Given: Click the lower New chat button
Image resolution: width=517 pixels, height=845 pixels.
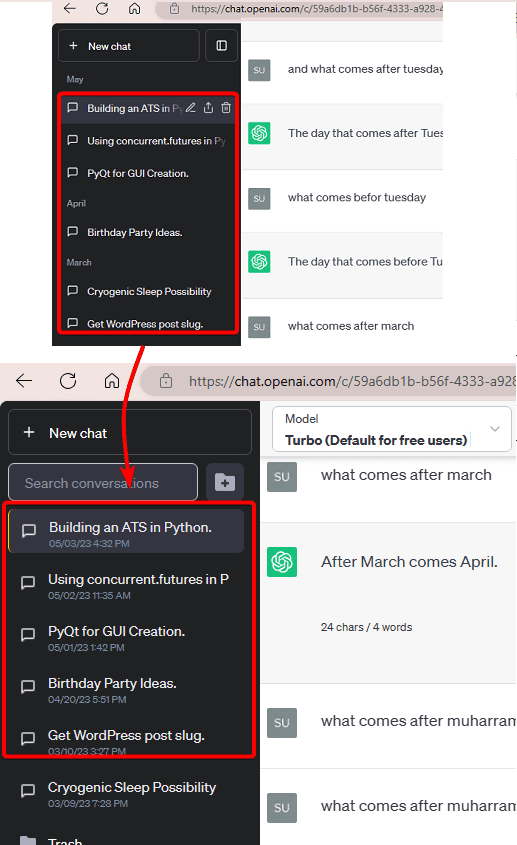Looking at the screenshot, I should (x=130, y=432).
